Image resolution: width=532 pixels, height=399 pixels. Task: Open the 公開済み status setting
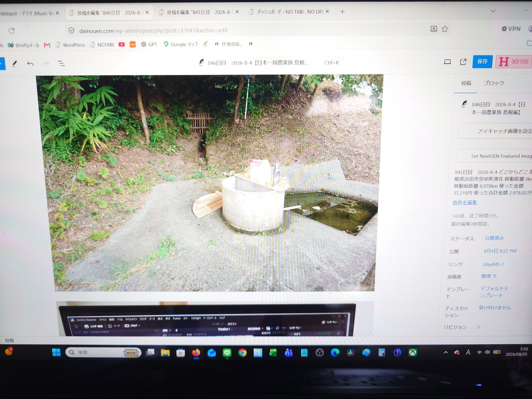(494, 238)
